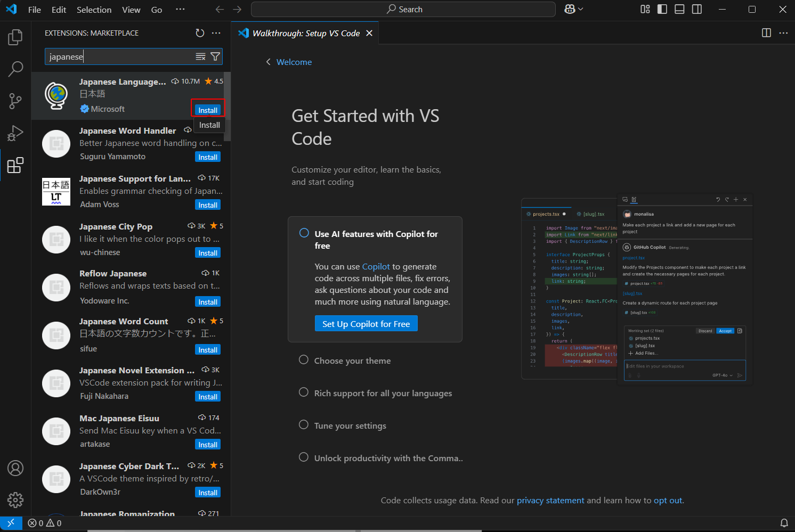Install the Japanese Word Count extension

click(x=208, y=350)
